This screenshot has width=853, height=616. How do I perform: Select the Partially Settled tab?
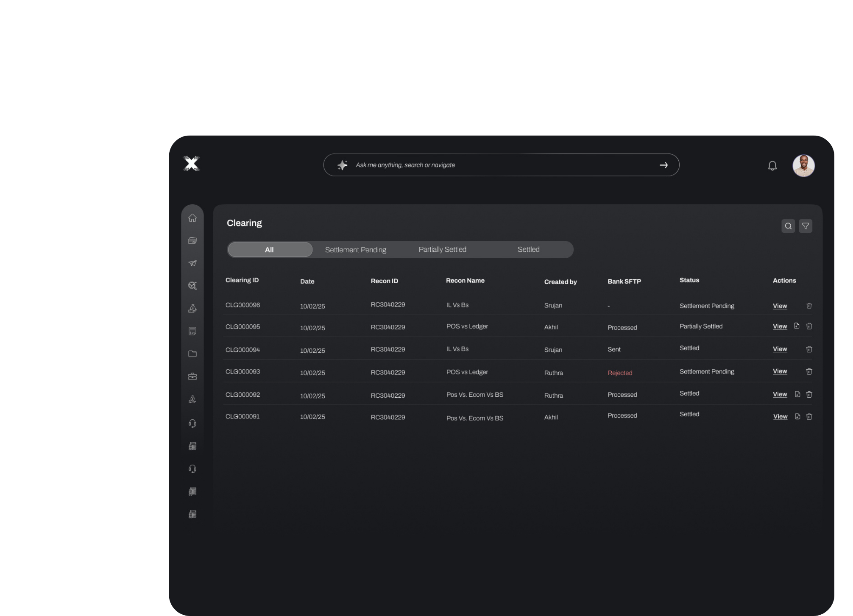(x=442, y=249)
